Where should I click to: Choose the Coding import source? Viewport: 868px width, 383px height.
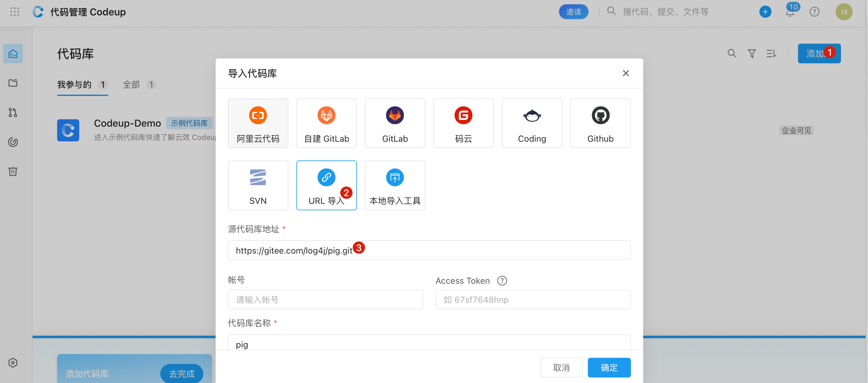click(x=532, y=123)
